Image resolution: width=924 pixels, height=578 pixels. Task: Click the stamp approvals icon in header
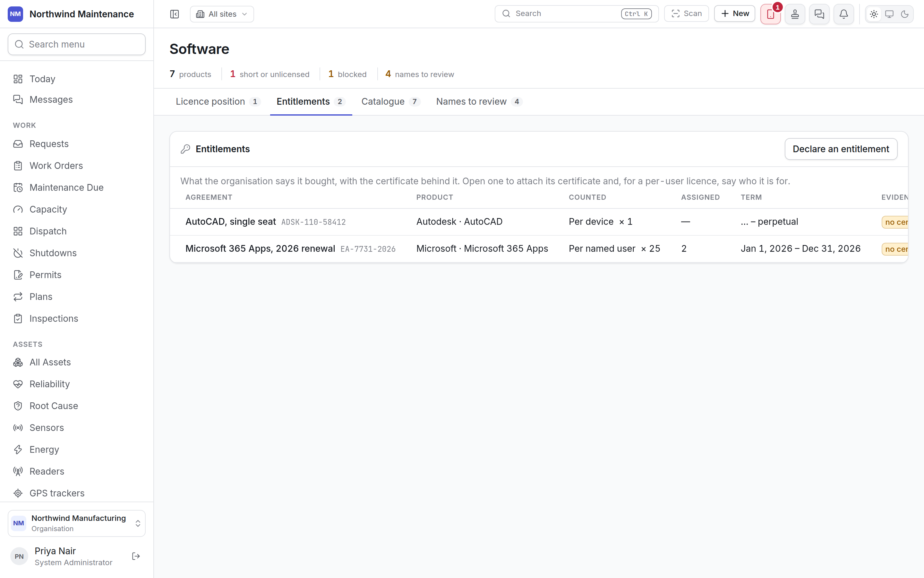tap(795, 14)
